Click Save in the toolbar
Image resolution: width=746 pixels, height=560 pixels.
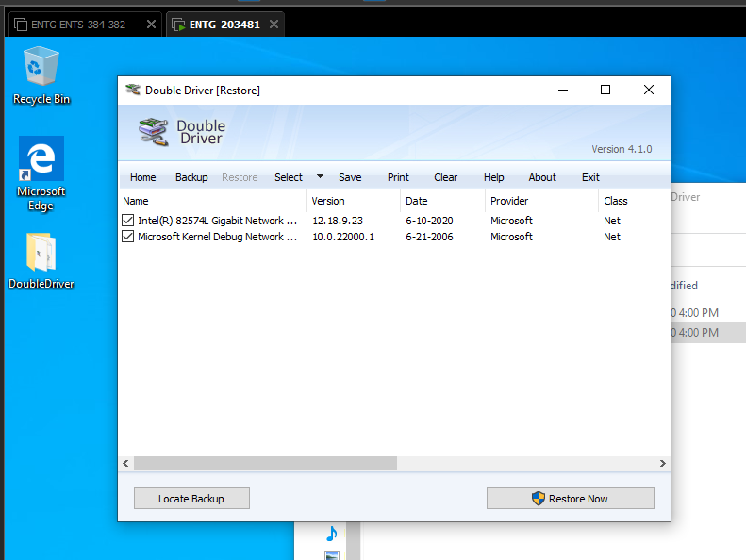[x=350, y=177]
